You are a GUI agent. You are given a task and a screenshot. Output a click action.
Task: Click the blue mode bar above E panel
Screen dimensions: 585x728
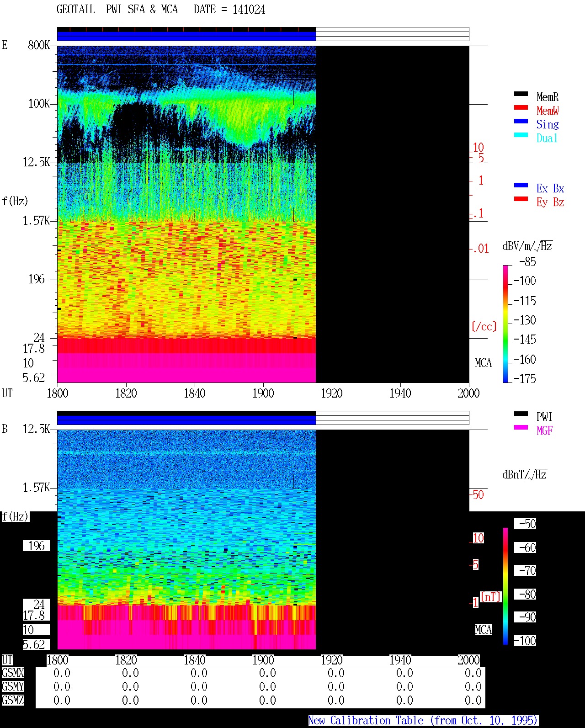pos(186,36)
